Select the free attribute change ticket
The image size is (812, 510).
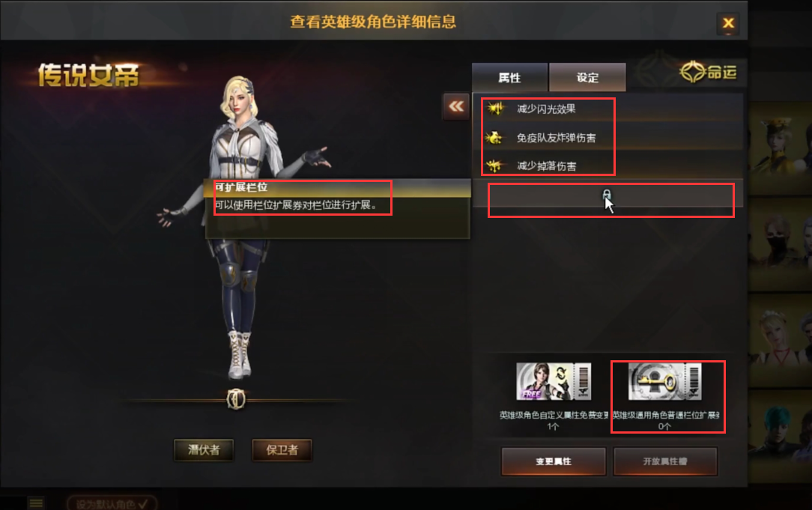click(553, 382)
